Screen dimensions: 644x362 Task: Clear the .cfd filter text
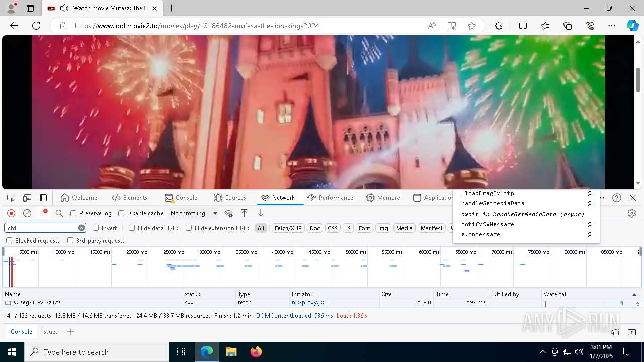[x=82, y=228]
